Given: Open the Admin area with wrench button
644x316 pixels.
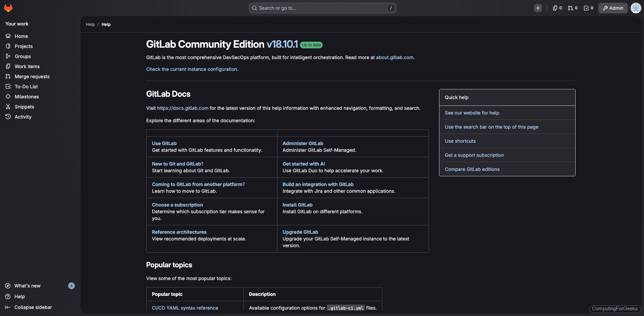Looking at the screenshot, I should coord(613,8).
